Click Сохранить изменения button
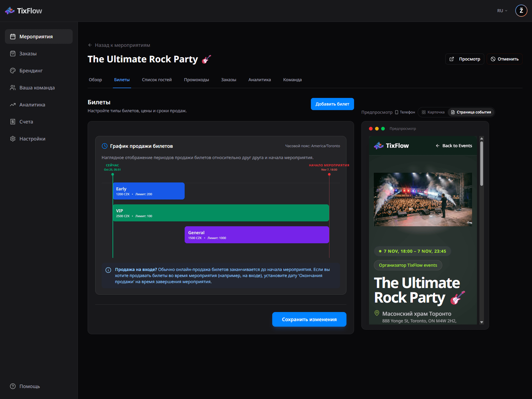Viewport: 532px width, 399px height. point(309,320)
